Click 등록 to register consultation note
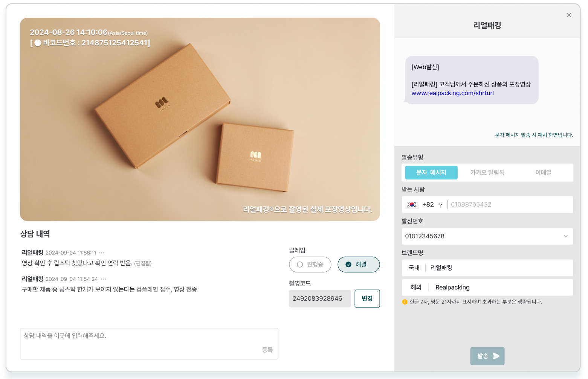Image resolution: width=588 pixels, height=379 pixels. coord(267,350)
